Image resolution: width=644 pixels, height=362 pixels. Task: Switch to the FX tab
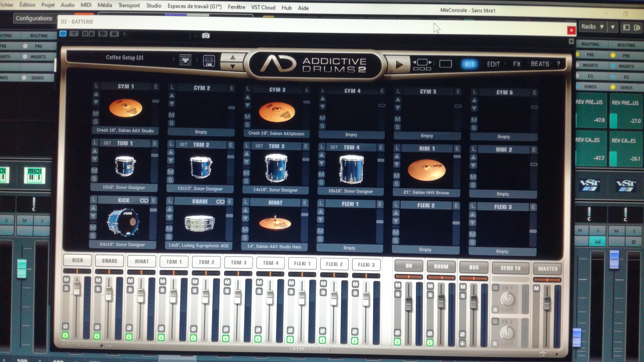516,64
